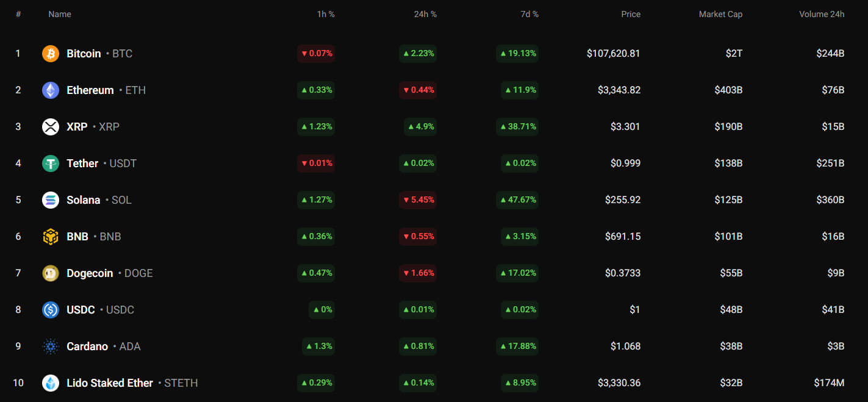Click XRP's green 38.71% 7d badge
Viewport: 868px width, 402px height.
pos(517,127)
